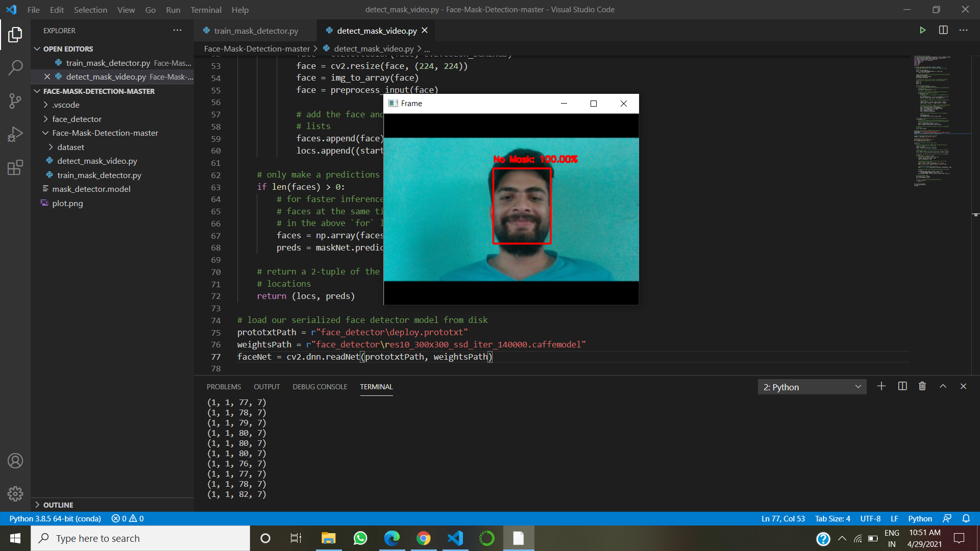Collapse the OPEN EDITORS section

coord(37,48)
